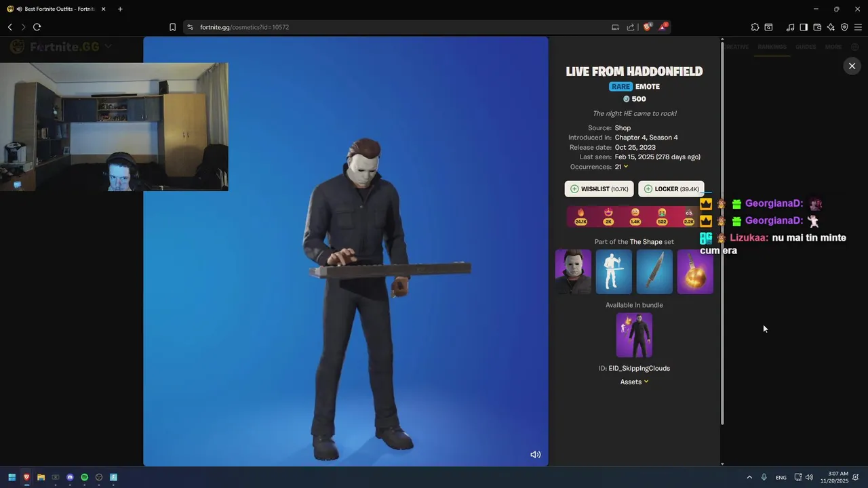Show hidden system tray icons
Image resolution: width=868 pixels, height=488 pixels.
click(749, 477)
